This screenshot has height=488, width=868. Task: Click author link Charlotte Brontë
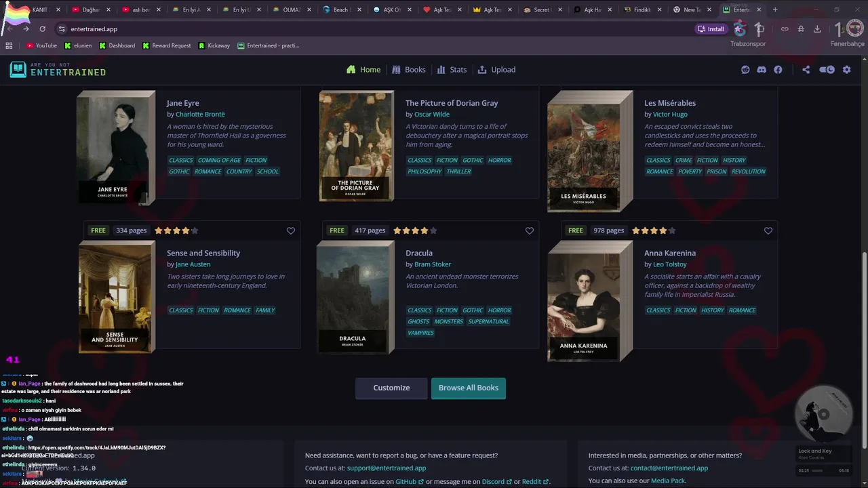pyautogui.click(x=200, y=115)
